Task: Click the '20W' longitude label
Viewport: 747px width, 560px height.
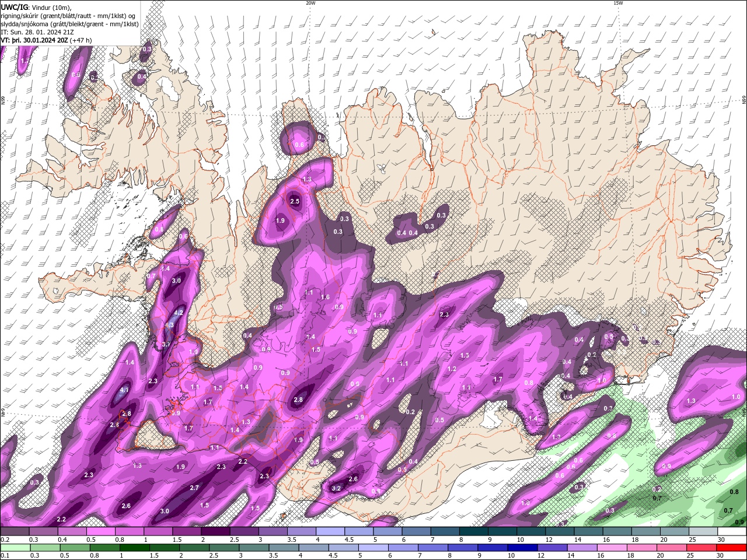Action: pyautogui.click(x=310, y=3)
